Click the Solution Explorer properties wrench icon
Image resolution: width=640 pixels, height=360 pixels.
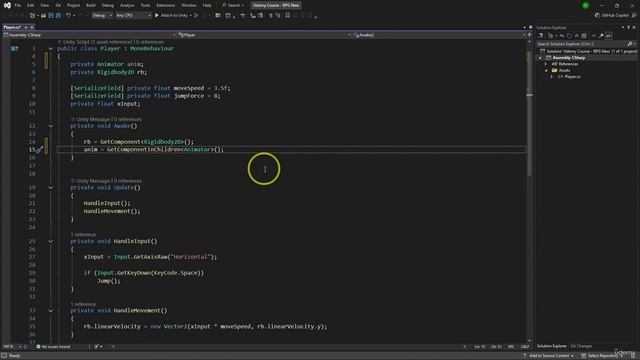601,36
